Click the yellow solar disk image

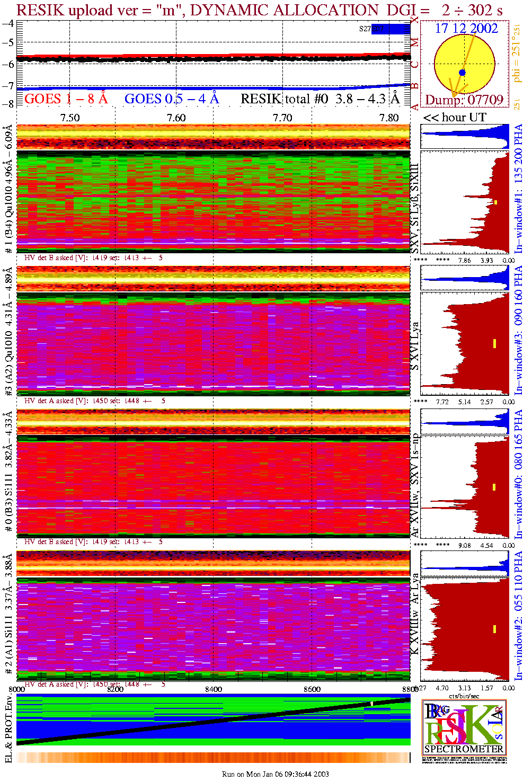point(464,64)
